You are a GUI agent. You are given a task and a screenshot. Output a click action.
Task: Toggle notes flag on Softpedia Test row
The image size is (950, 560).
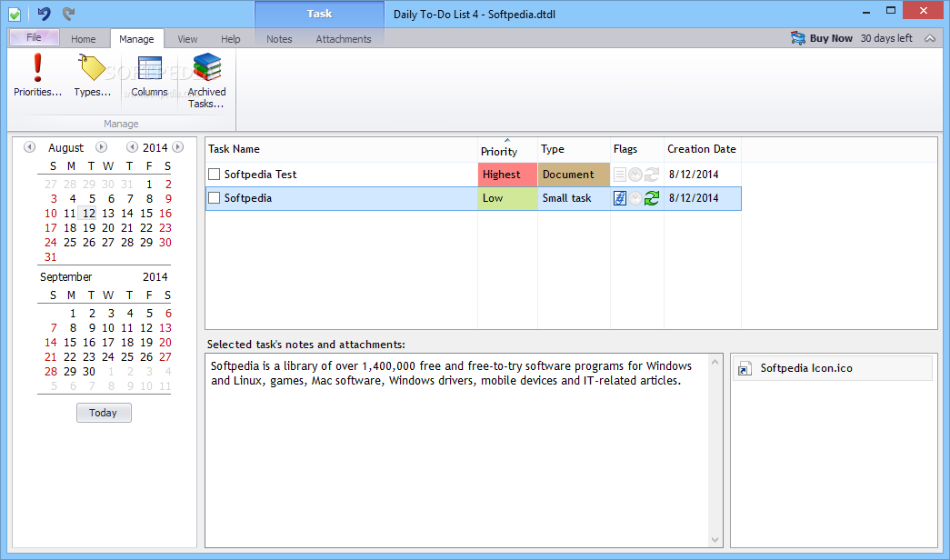[x=619, y=175]
